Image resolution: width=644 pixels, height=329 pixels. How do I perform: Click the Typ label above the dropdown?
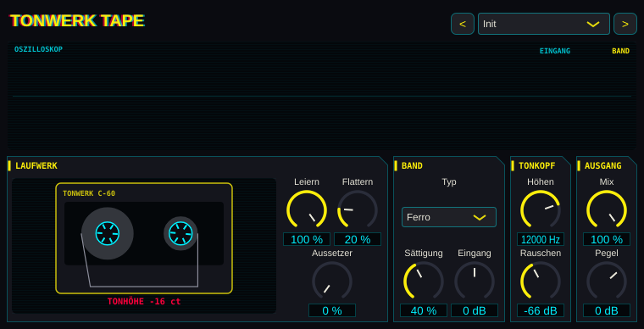(449, 181)
